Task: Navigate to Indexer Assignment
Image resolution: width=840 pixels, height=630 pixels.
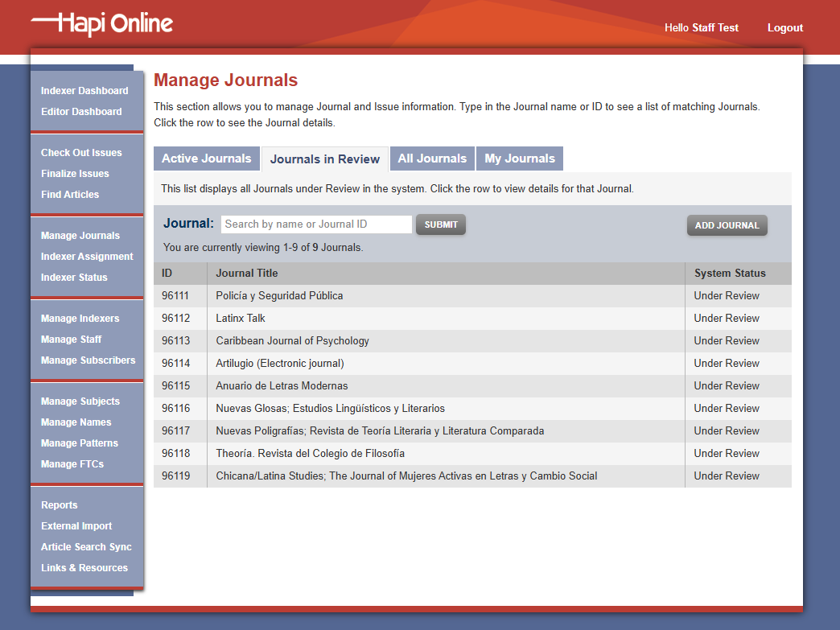Action: click(x=87, y=256)
